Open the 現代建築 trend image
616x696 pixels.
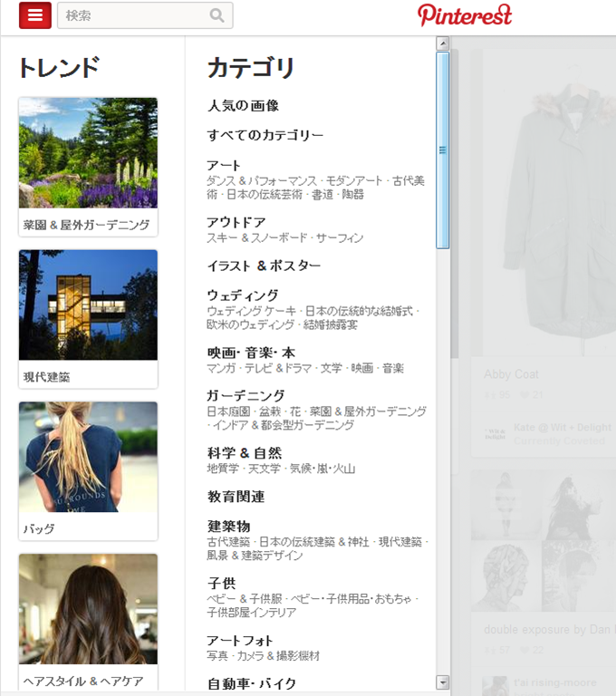[x=88, y=305]
